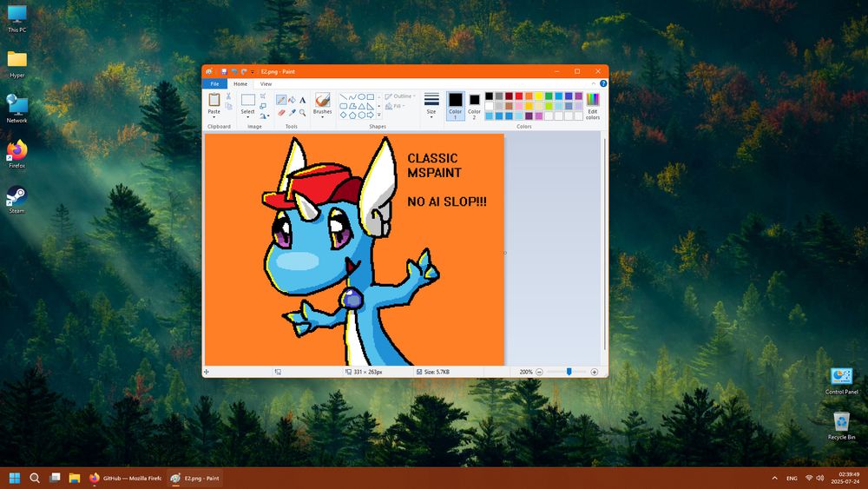The image size is (868, 489).
Task: Open the Size line thickness dropdown
Action: coord(431,106)
